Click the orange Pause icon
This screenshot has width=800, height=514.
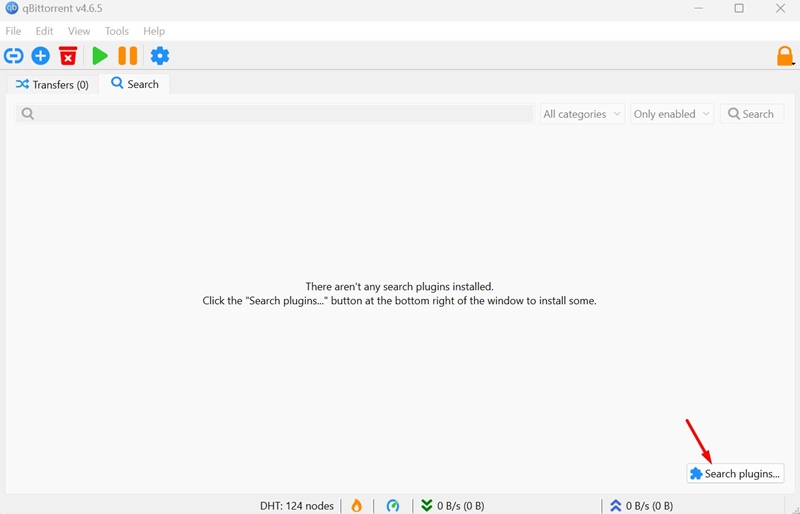[x=128, y=56]
